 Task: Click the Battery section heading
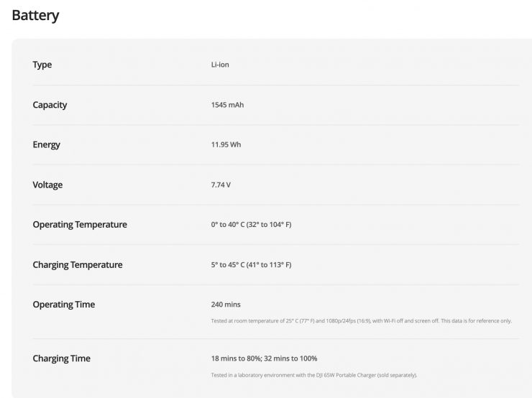(x=35, y=15)
